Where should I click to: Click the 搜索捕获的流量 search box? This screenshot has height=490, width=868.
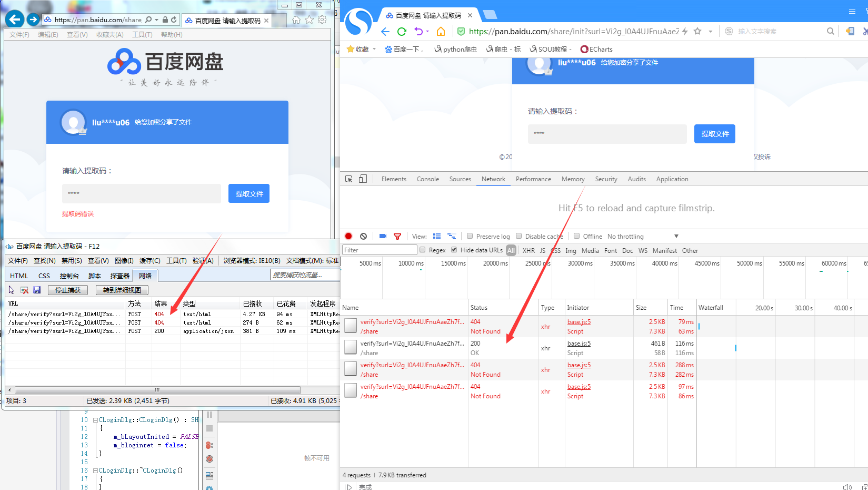(304, 275)
